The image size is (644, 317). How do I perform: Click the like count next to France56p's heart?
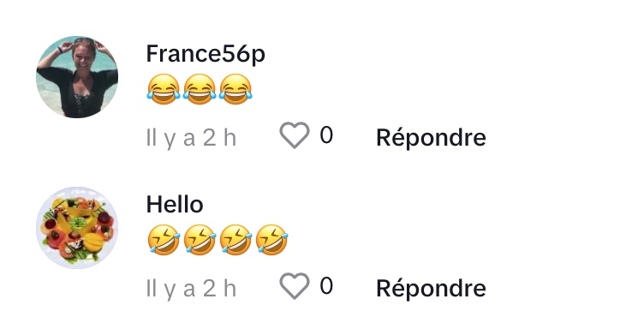(326, 135)
